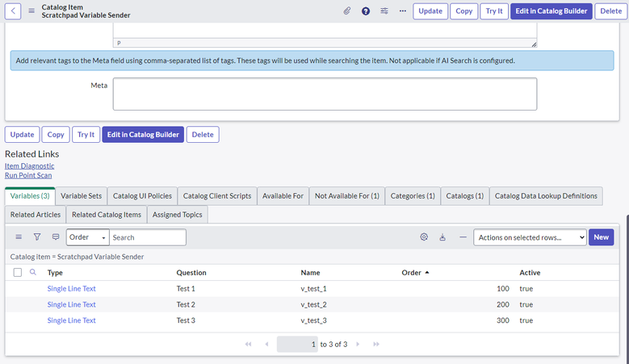Image resolution: width=629 pixels, height=364 pixels.
Task: Collapse the related list with the minus icon
Action: click(463, 237)
